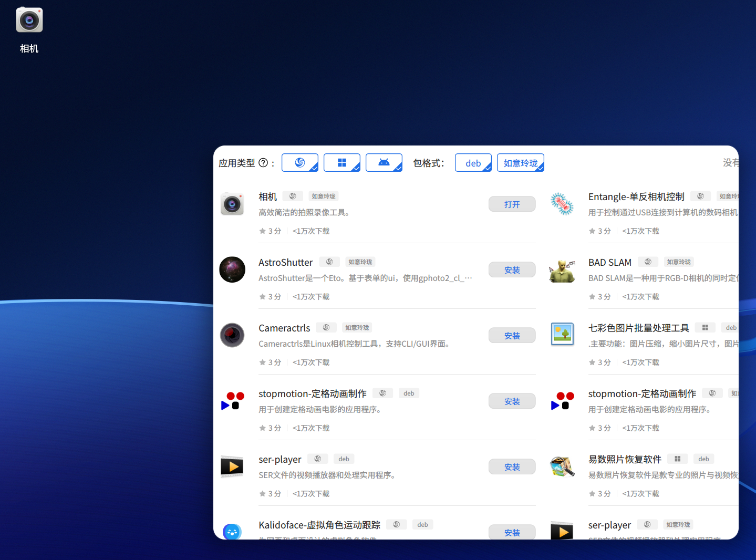
Task: Click the 相机 camera app icon in list
Action: 232,204
